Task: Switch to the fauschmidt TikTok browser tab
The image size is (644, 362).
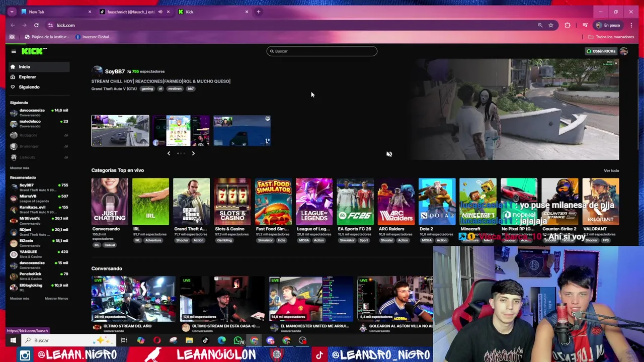Action: (135, 12)
